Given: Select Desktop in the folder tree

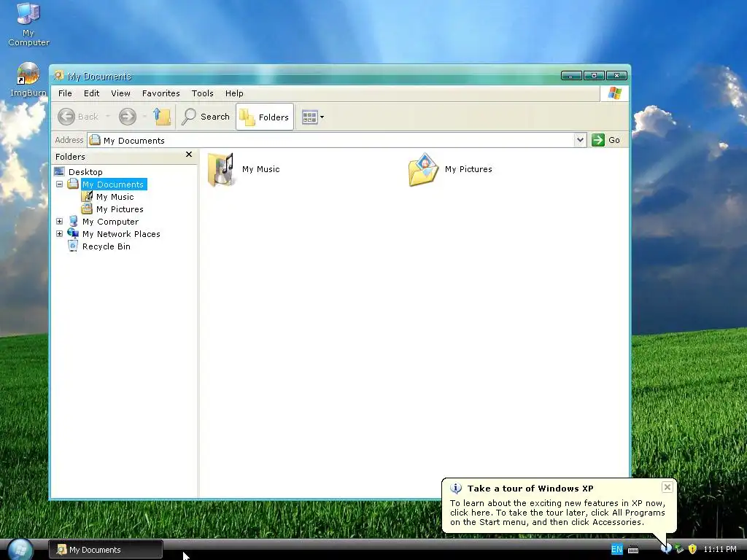Looking at the screenshot, I should coord(85,172).
